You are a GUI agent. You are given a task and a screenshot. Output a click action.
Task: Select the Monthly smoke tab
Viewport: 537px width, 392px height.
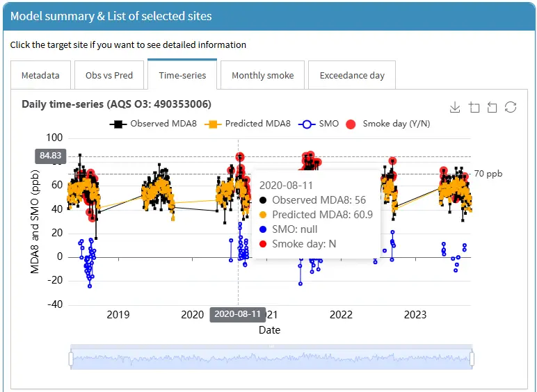[262, 75]
